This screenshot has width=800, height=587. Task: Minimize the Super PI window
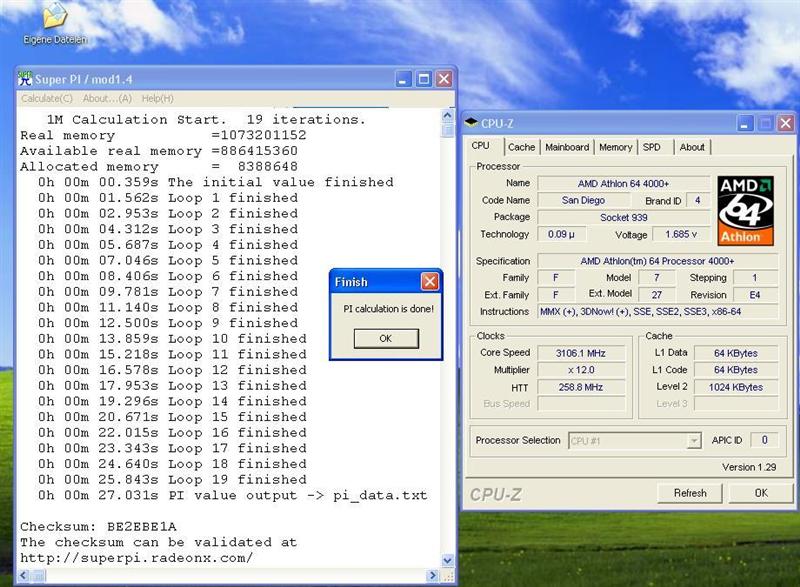(403, 79)
